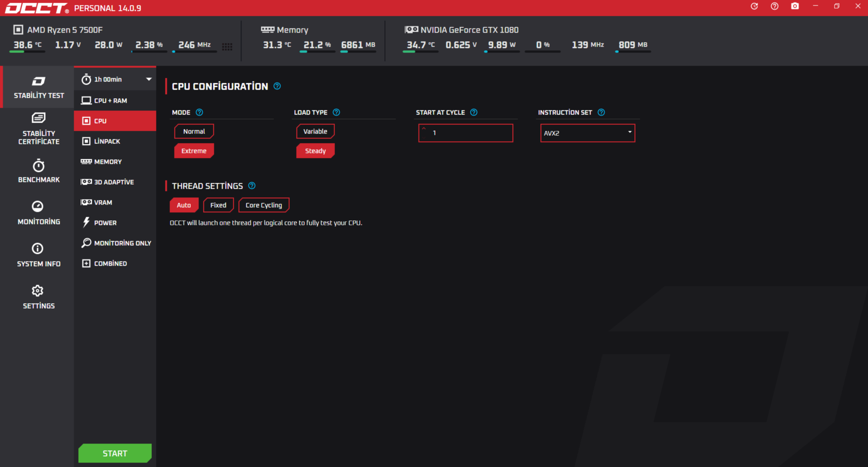The height and width of the screenshot is (467, 868).
Task: Click the GPU power 9.89 W reading
Action: 502,45
